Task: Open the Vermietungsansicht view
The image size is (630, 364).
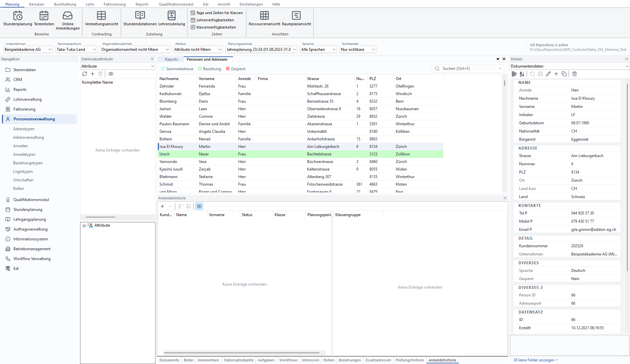Action: (x=101, y=18)
